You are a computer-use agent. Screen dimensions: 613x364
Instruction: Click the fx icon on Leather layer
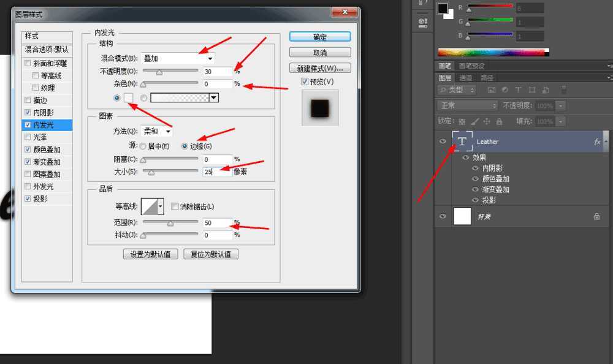[x=597, y=141]
